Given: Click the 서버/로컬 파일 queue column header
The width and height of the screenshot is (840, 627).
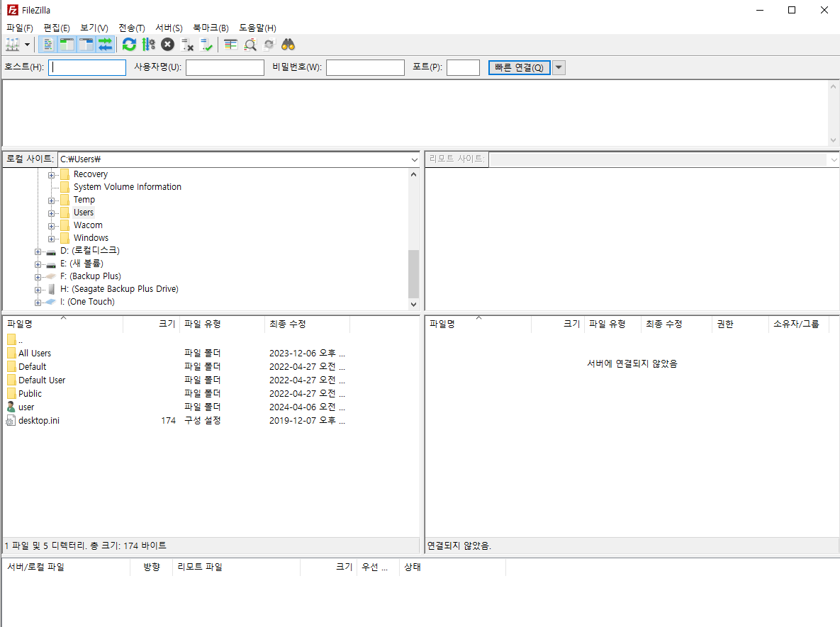Looking at the screenshot, I should (67, 567).
